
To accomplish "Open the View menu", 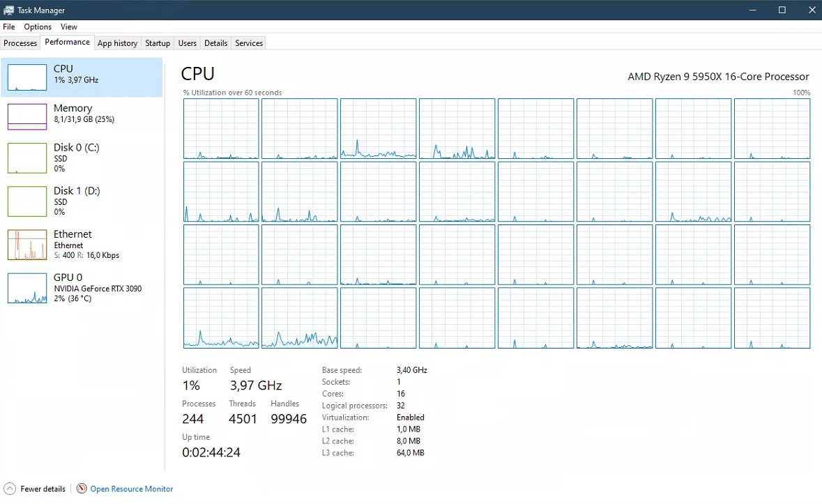I will pyautogui.click(x=69, y=26).
